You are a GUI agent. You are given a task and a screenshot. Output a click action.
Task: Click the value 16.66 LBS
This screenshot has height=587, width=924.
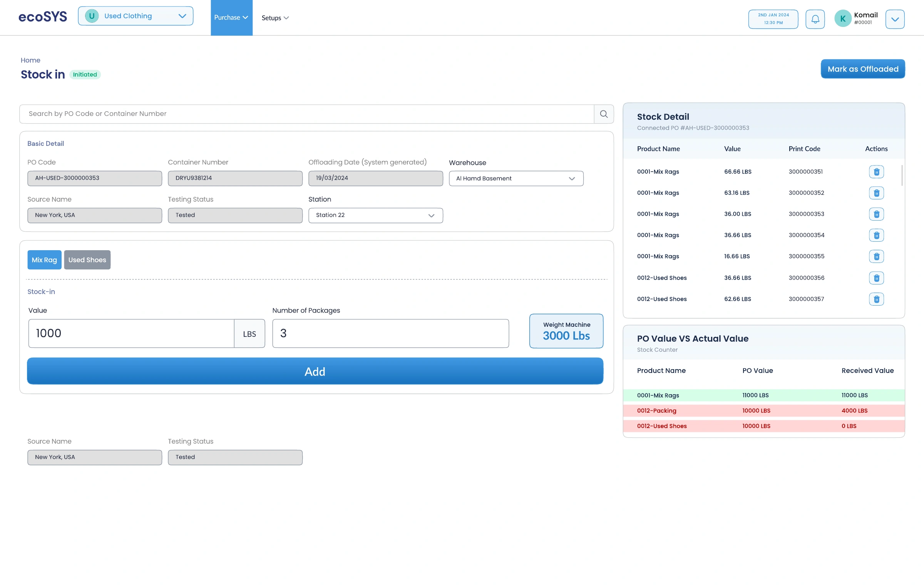(737, 256)
